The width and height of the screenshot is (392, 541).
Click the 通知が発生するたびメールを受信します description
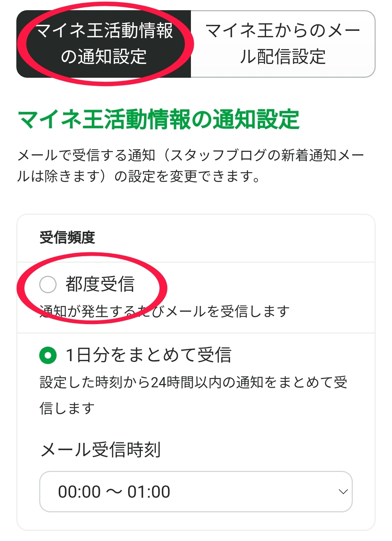[x=164, y=311]
